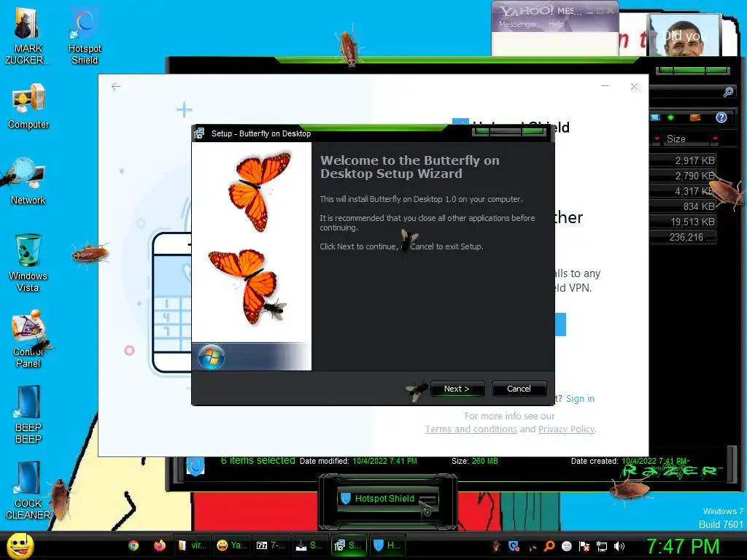The width and height of the screenshot is (747, 560).
Task: Click the '6 items selected' status text
Action: 258,461
